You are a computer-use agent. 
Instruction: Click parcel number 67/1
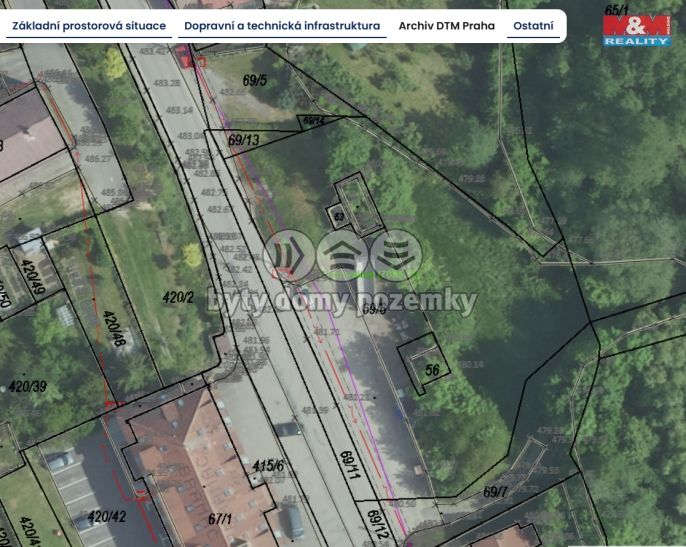coord(220,519)
